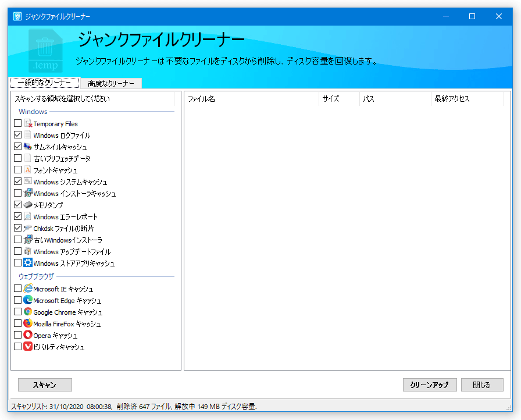Sort by サイズ column header
This screenshot has width=521, height=420.
(x=339, y=99)
